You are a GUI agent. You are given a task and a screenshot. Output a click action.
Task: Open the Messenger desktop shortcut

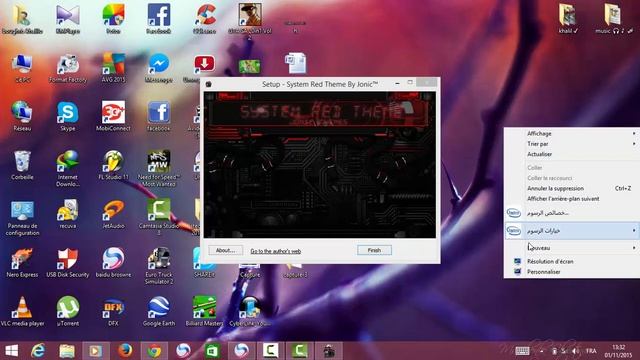point(159,68)
